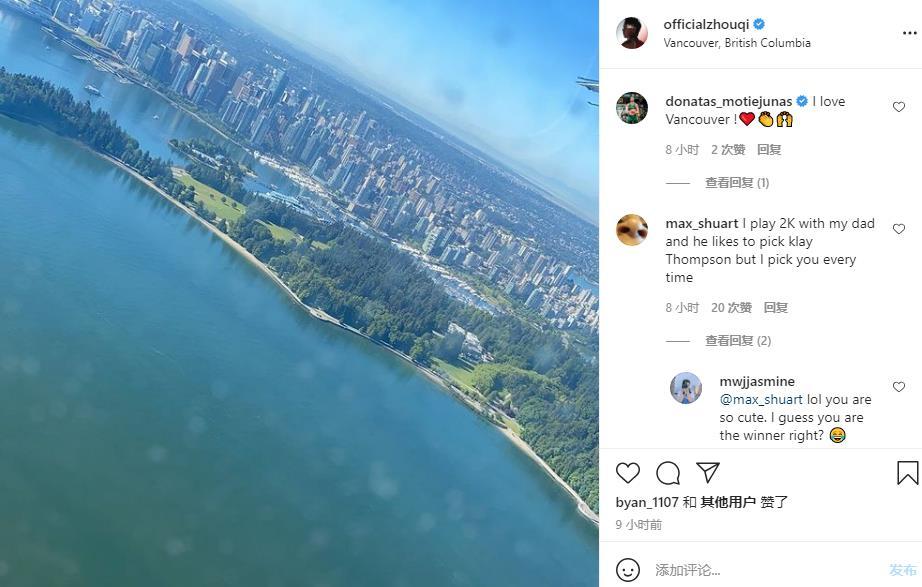Like max_shuart's comment
The image size is (922, 587).
point(898,229)
